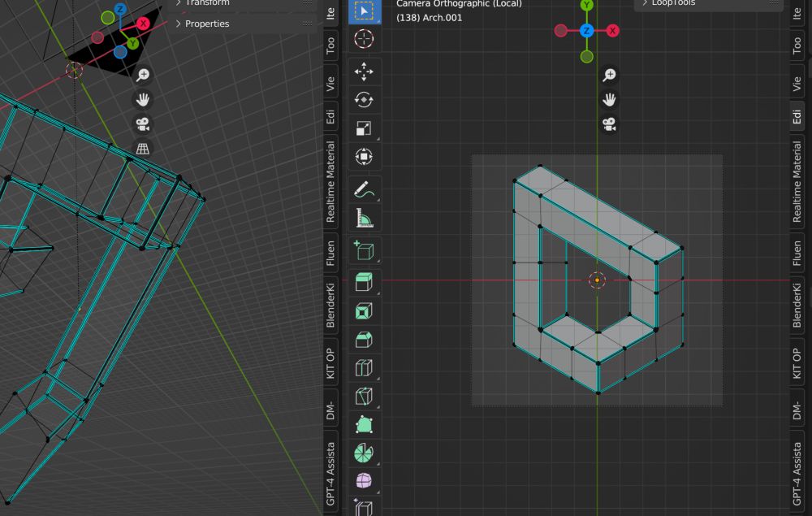This screenshot has width=812, height=516.
Task: Open the Edit tab in left viewport sidebar
Action: [x=330, y=116]
